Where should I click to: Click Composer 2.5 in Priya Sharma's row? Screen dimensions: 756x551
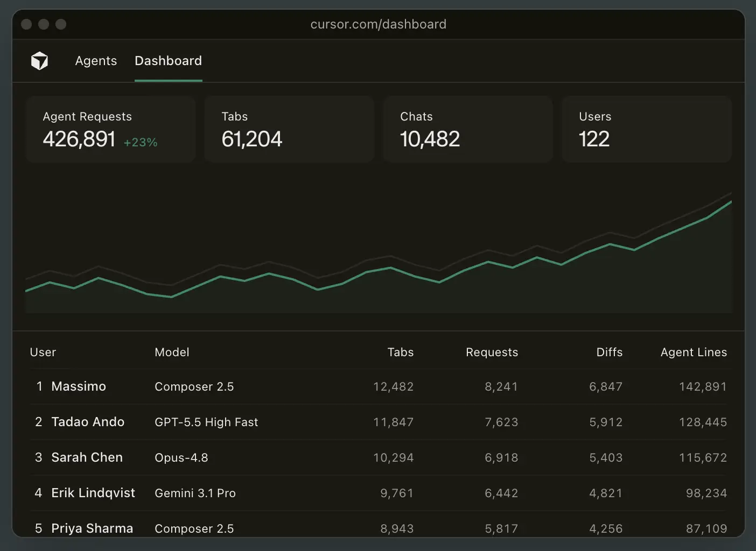(x=194, y=529)
